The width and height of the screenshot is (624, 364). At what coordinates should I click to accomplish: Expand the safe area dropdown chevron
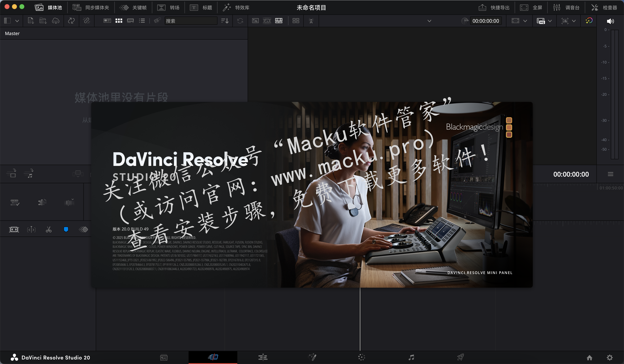tap(525, 21)
